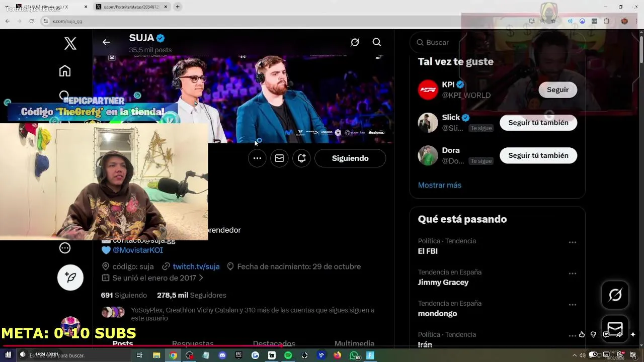
Task: Open the three-dot more options on profile
Action: pos(257,158)
